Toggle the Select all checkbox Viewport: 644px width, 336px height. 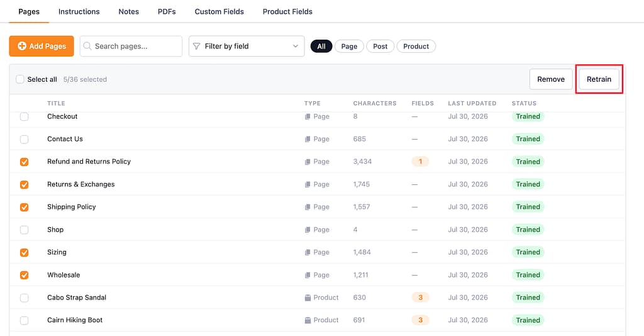click(x=19, y=79)
